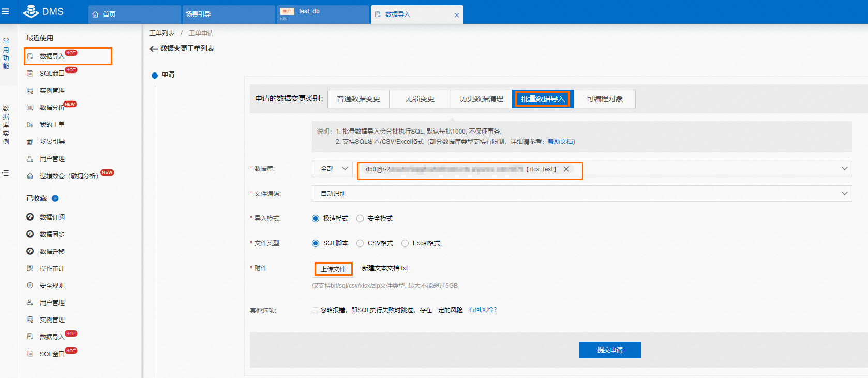Click the 数据订阅 icon
Screen dimensions: 868x378
click(x=30, y=217)
